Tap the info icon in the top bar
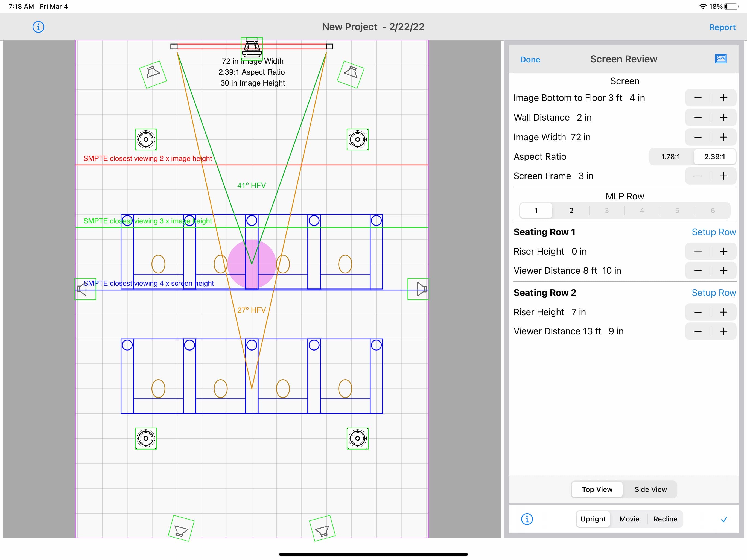Image resolution: width=747 pixels, height=560 pixels. (x=38, y=27)
